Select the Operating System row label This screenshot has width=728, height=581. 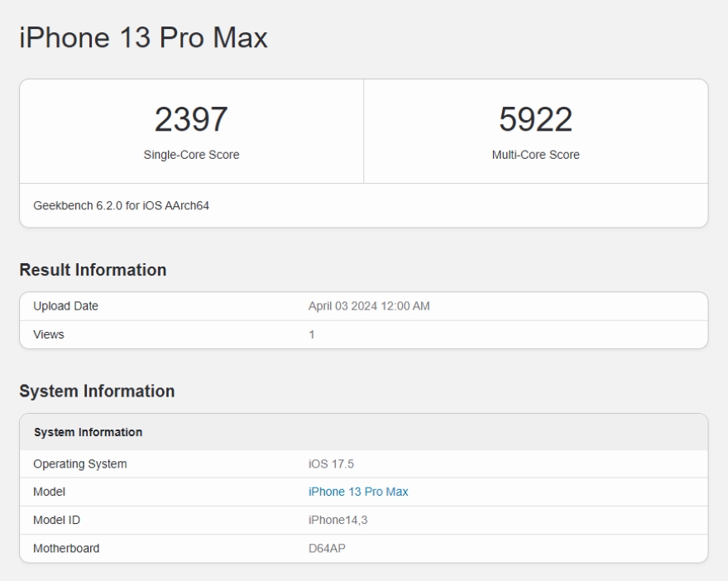(x=80, y=463)
